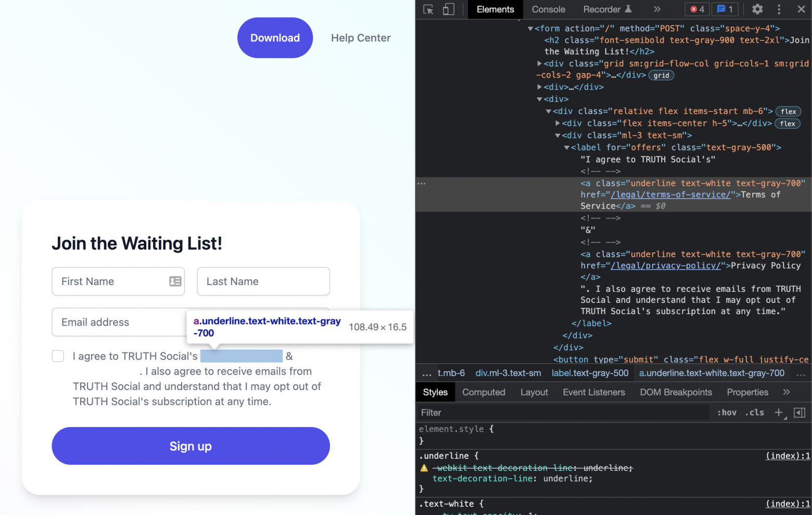Switch to the Console tab
812x515 pixels.
pyautogui.click(x=548, y=9)
